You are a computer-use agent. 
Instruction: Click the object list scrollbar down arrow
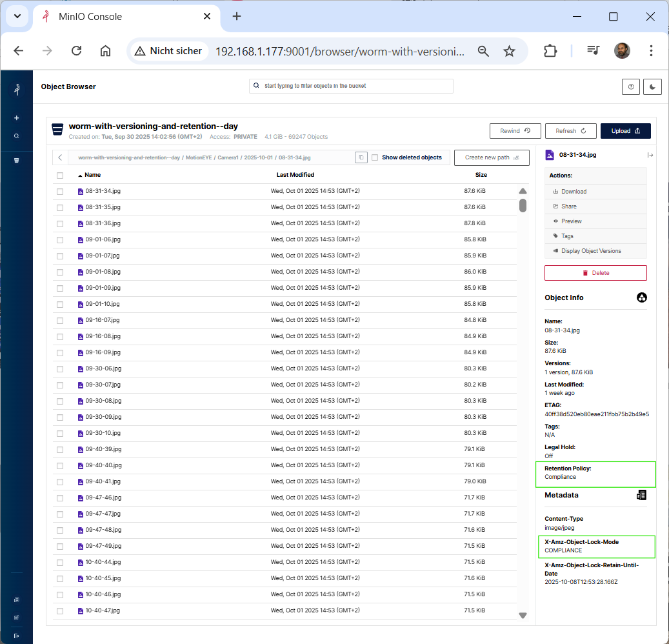click(x=523, y=615)
